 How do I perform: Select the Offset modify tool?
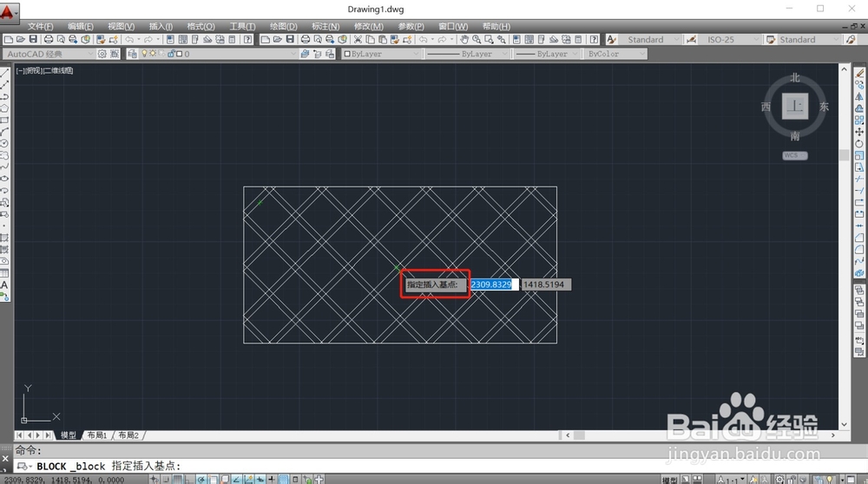(x=859, y=108)
